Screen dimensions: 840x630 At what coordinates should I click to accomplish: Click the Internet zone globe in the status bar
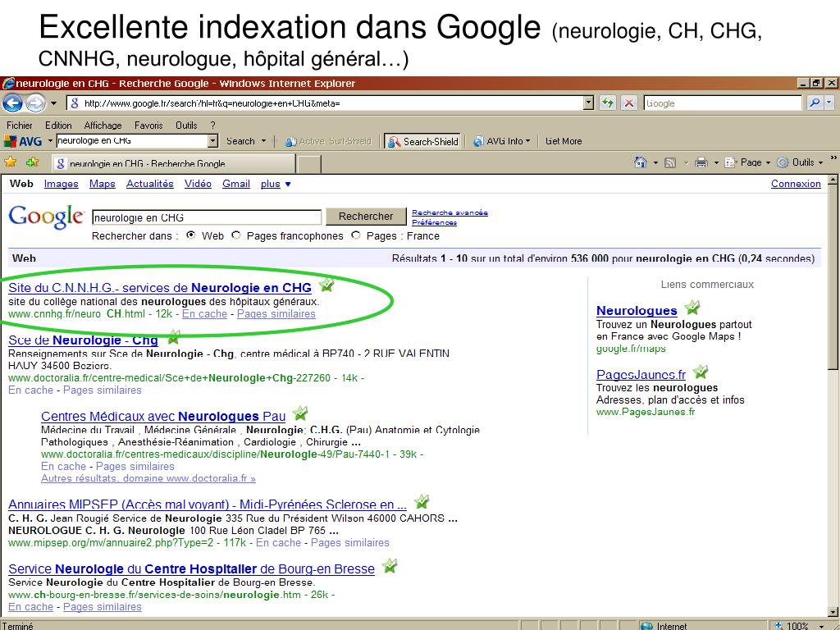[646, 626]
